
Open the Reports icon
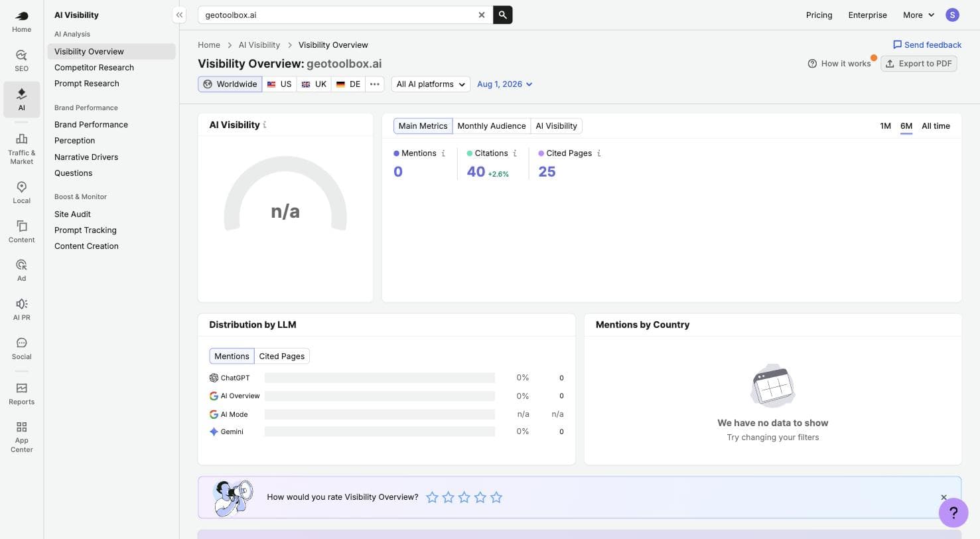(x=21, y=388)
